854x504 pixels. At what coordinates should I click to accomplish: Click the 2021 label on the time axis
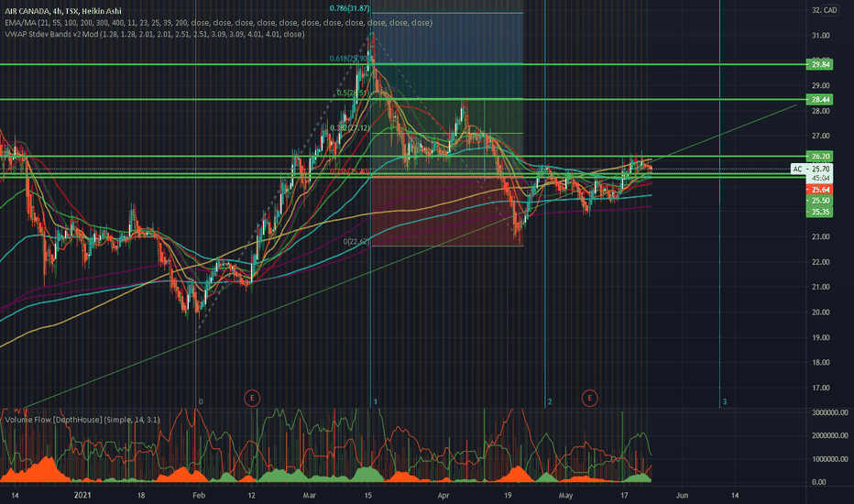point(82,495)
